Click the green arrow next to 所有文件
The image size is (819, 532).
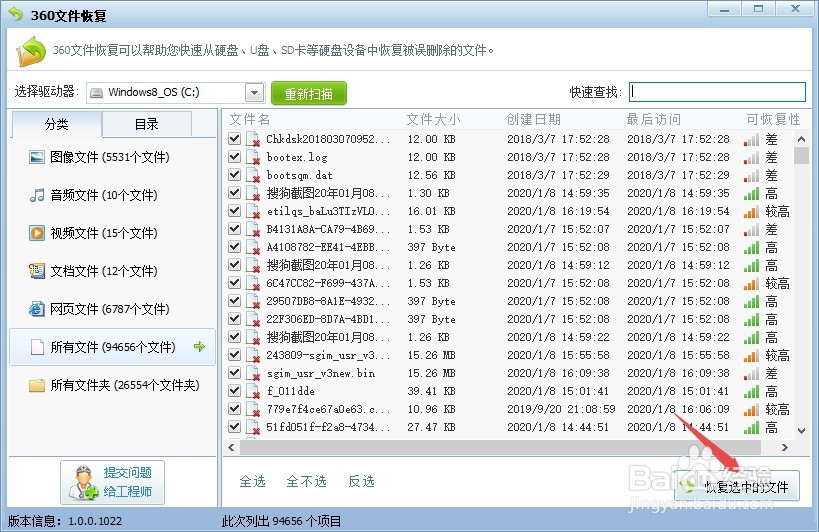coord(199,346)
